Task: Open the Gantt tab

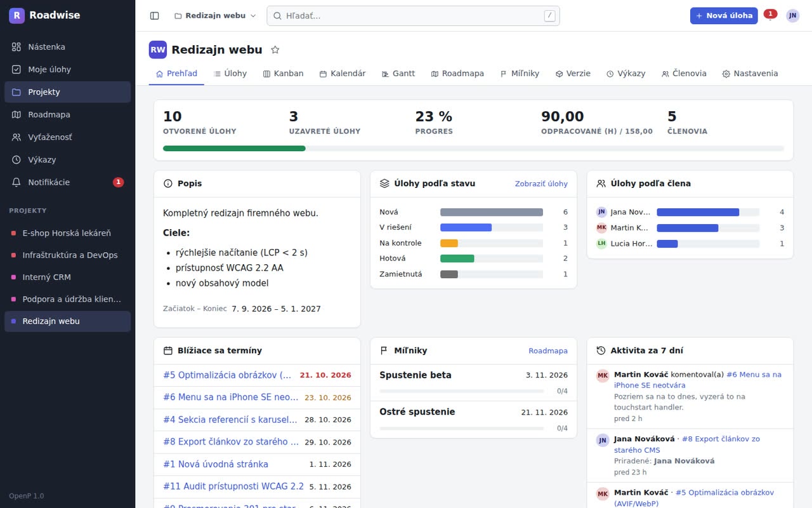Action: [x=398, y=74]
